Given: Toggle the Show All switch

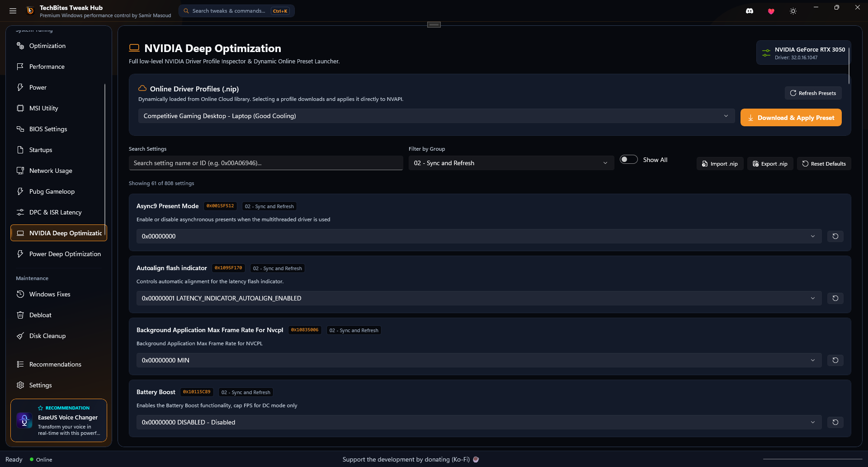Looking at the screenshot, I should coord(628,159).
